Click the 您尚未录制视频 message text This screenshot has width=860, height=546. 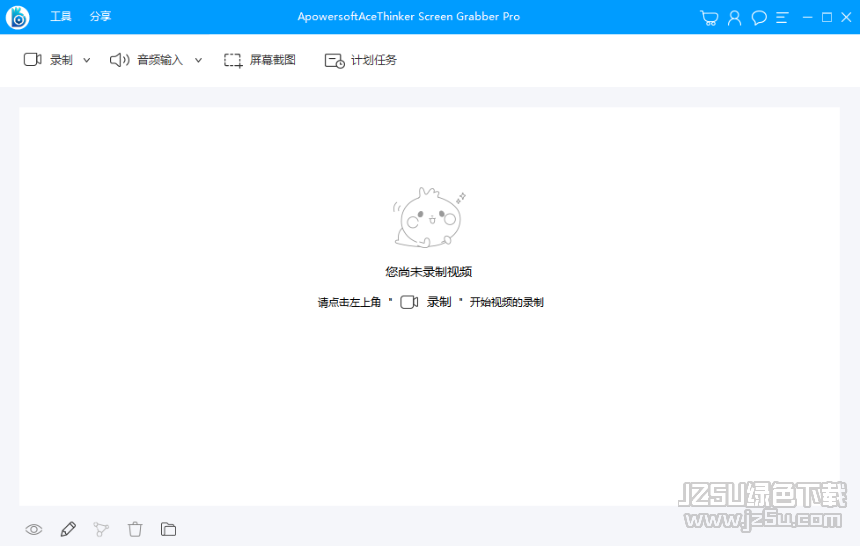point(428,272)
